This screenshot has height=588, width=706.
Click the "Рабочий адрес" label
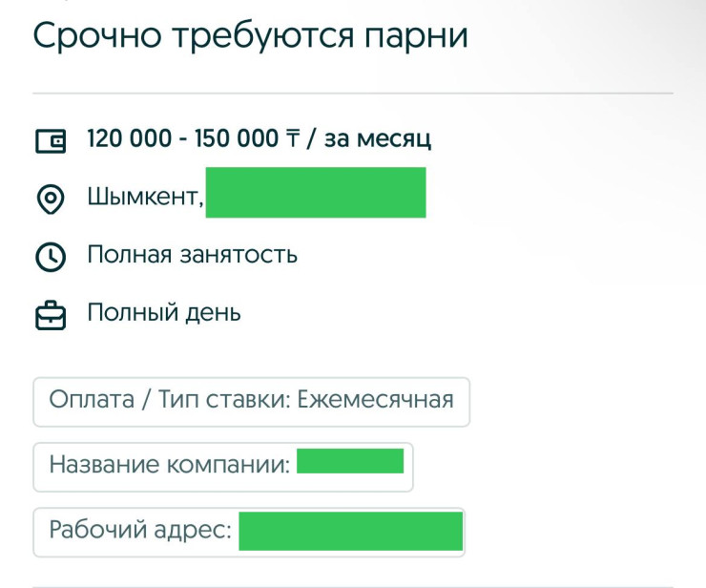coord(140,530)
